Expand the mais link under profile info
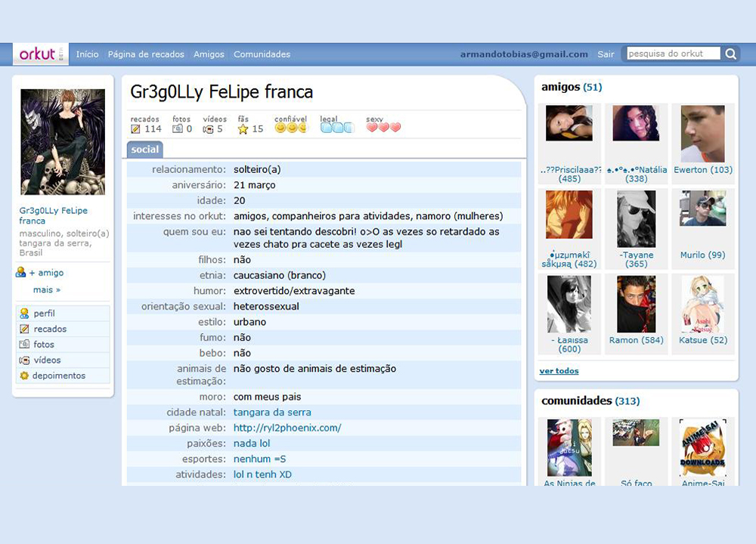 46,289
